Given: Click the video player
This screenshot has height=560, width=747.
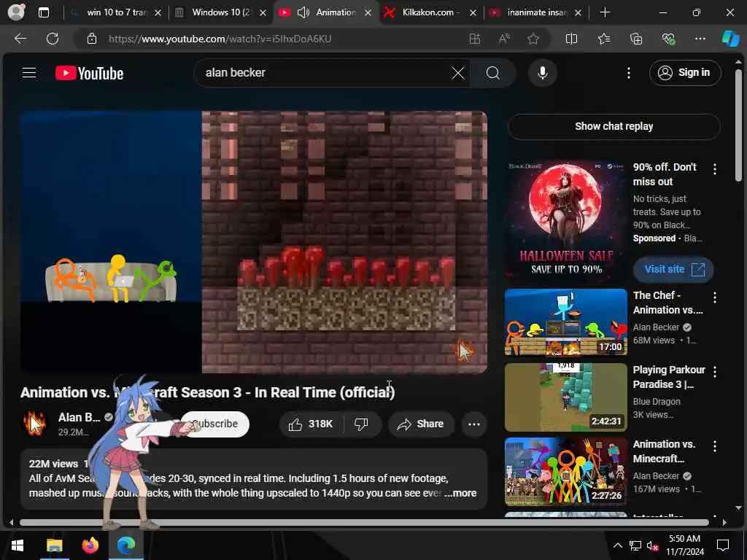Looking at the screenshot, I should coord(253,242).
